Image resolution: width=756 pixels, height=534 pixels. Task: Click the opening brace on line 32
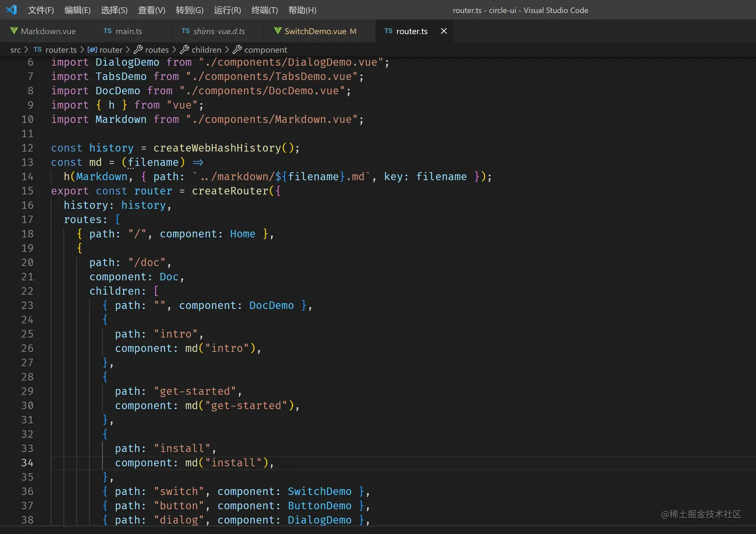pos(105,434)
